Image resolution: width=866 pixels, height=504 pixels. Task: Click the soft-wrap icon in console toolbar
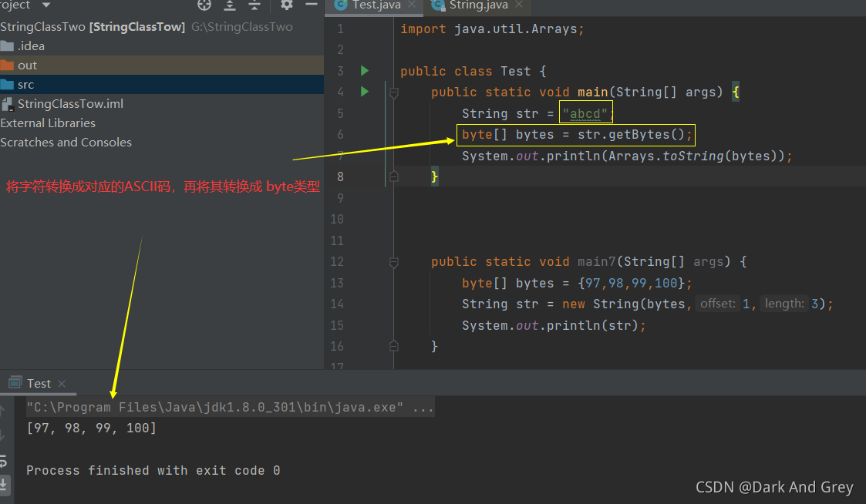pyautogui.click(x=3, y=461)
